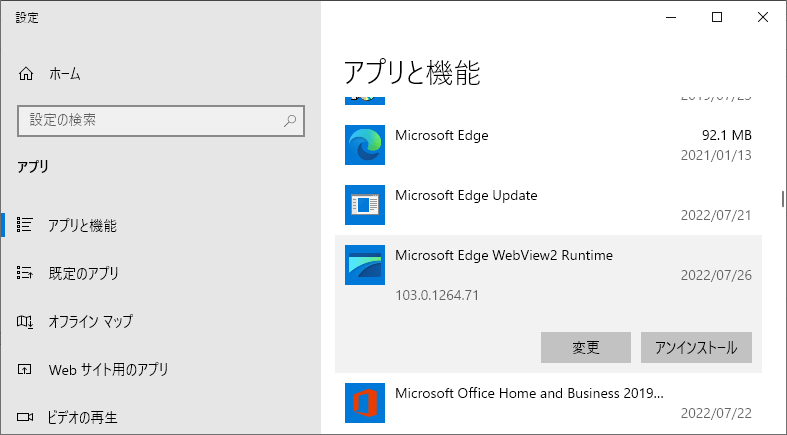The image size is (787, 435).
Task: Minimize the 設定 window
Action: [671, 18]
